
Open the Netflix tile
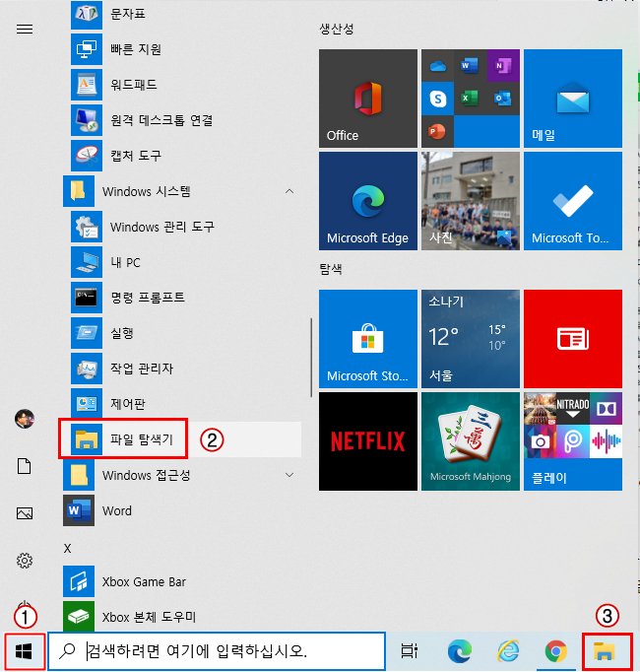[x=368, y=441]
